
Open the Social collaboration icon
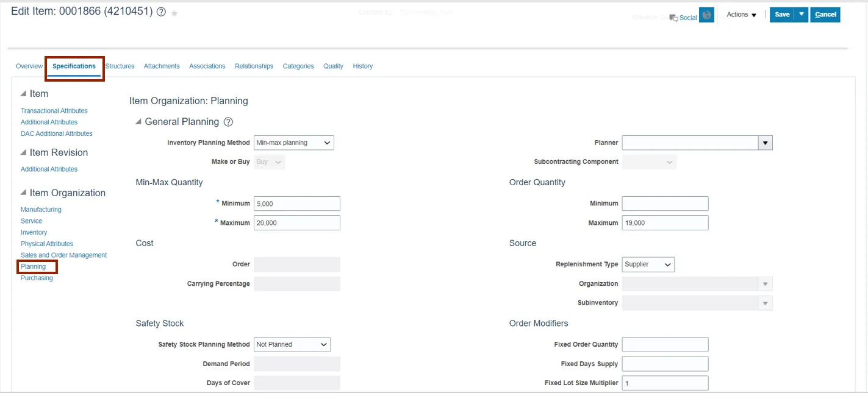pos(673,18)
